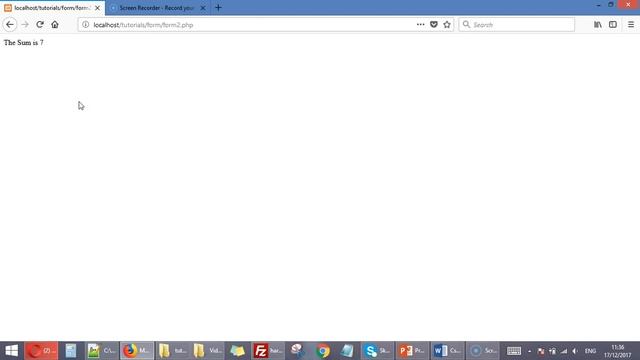Select the text "The Sum is 7"

(x=23, y=42)
